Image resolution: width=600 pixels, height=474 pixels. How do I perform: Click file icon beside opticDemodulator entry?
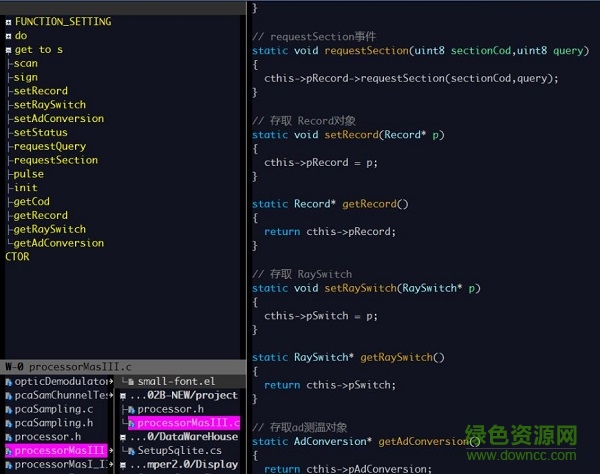coord(9,382)
